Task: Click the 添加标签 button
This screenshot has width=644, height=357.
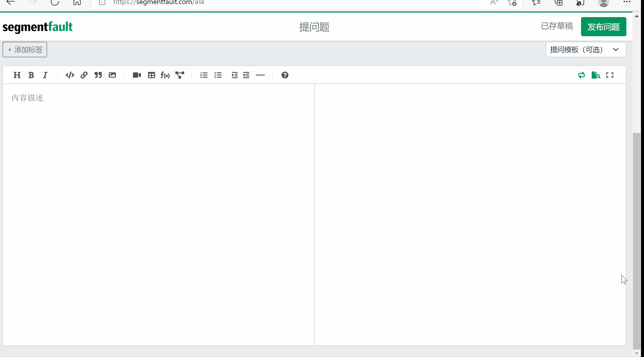Action: click(25, 50)
